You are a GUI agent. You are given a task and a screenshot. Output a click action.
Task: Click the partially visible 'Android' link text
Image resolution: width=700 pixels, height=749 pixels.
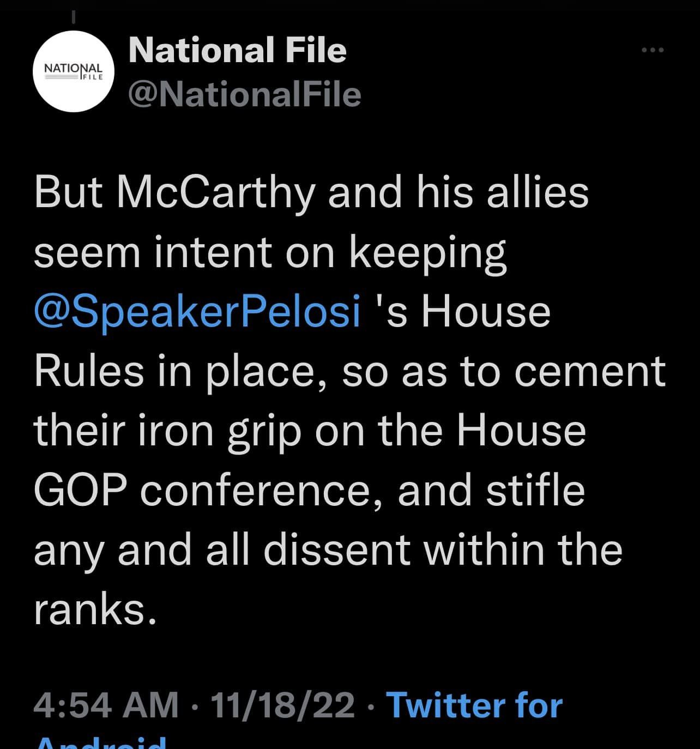click(101, 742)
